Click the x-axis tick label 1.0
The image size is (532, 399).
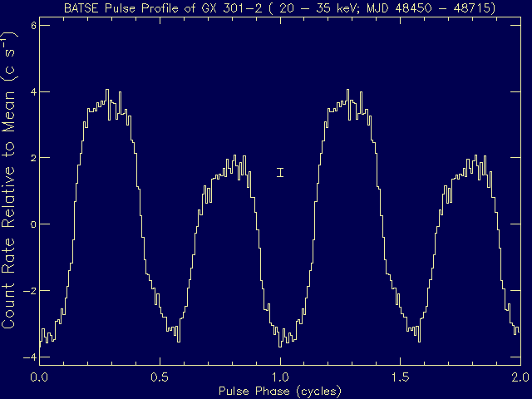coord(279,377)
